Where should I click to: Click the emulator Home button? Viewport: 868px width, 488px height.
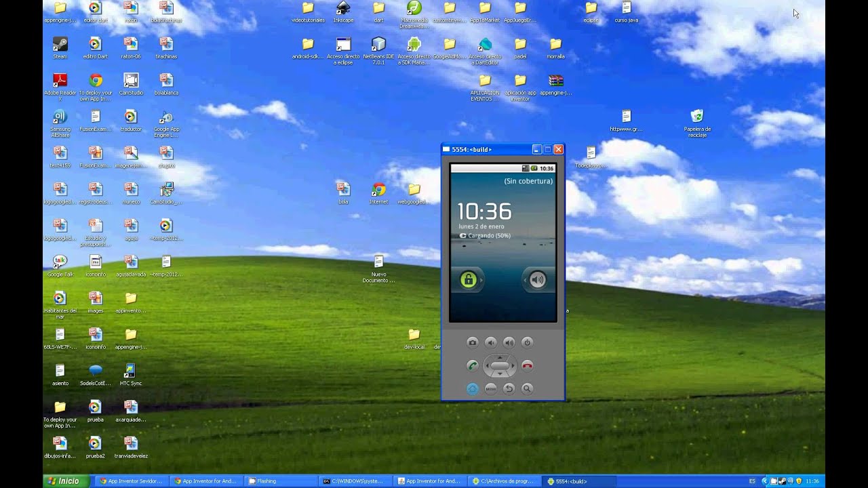pos(473,388)
